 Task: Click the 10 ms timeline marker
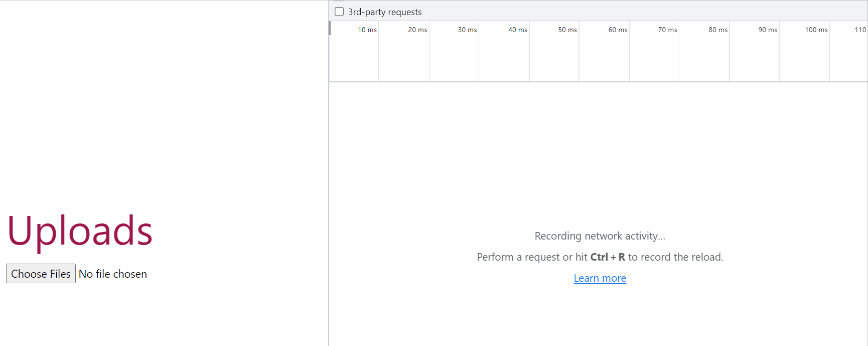click(367, 30)
